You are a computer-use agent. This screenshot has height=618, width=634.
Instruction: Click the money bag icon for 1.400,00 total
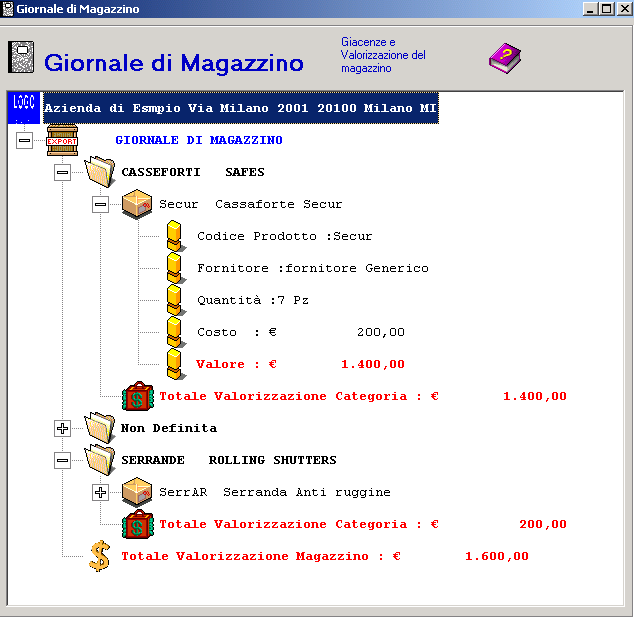(138, 396)
